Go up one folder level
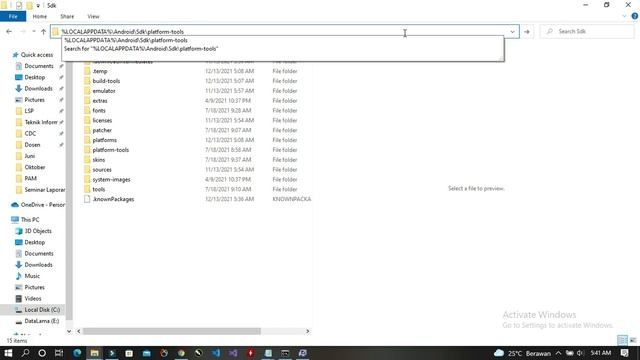640x360 pixels. [43, 31]
